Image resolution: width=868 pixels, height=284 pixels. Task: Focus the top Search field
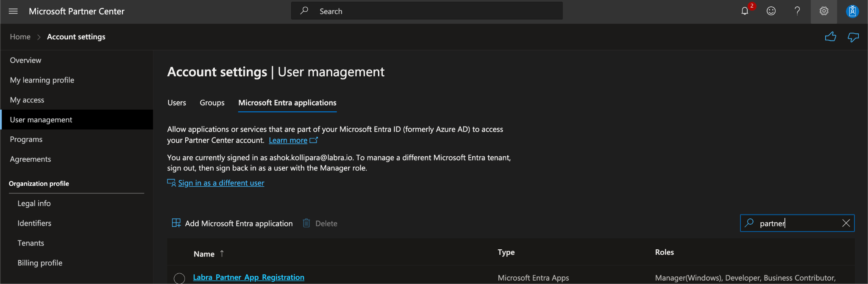point(427,11)
